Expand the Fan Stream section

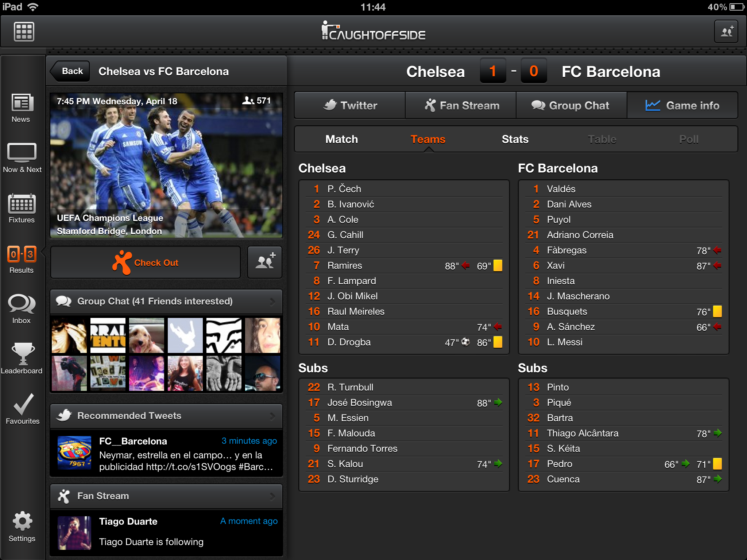pos(166,496)
